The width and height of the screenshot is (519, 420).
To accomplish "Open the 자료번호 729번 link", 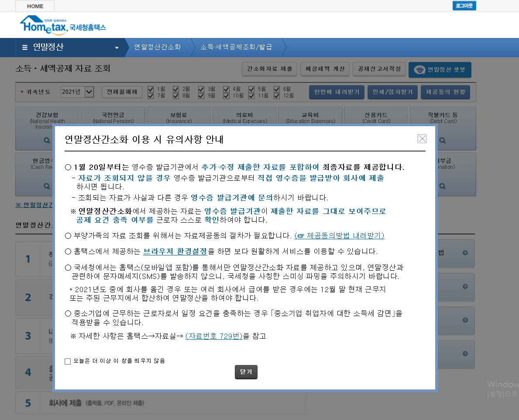I will 214,336.
